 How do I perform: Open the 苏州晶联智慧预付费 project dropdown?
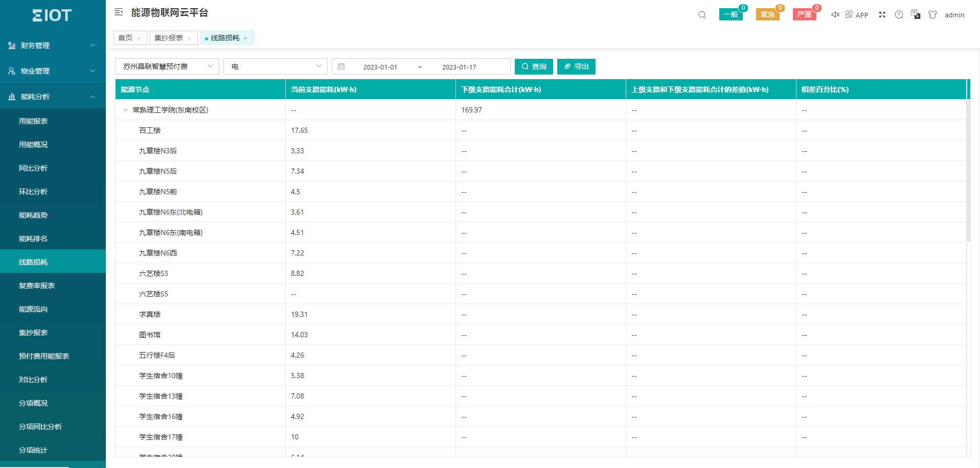click(x=167, y=66)
